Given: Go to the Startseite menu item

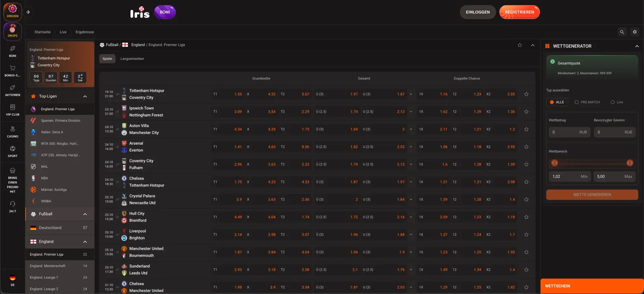Looking at the screenshot, I should click(x=43, y=32).
